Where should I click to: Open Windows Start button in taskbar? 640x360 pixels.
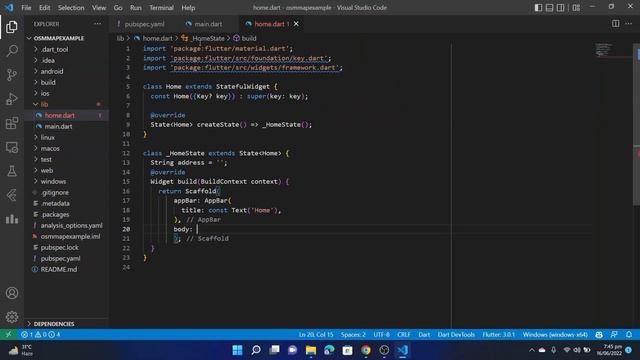237,350
